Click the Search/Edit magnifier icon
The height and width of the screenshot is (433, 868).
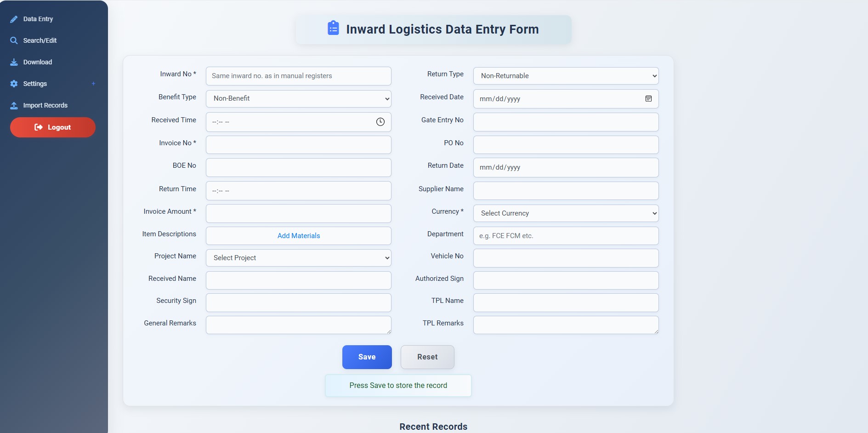(13, 40)
